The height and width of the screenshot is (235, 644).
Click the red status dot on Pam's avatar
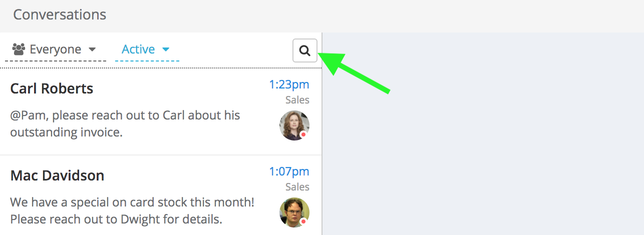tap(303, 134)
